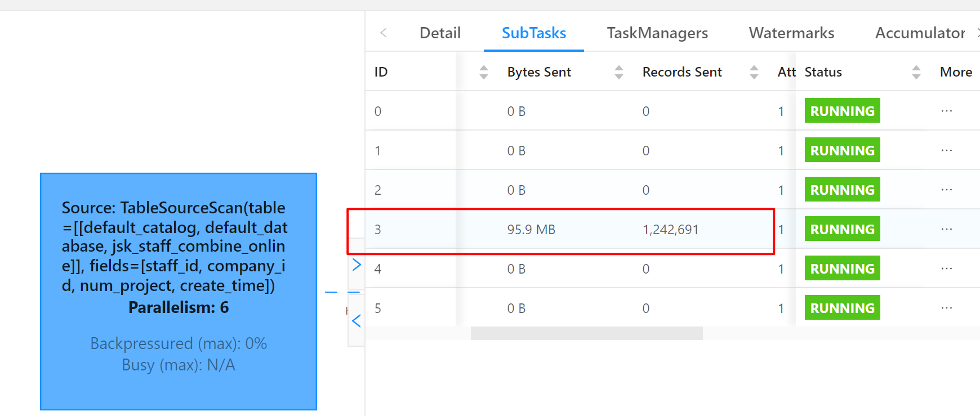
Task: Open more options for subtask 5
Action: (946, 308)
